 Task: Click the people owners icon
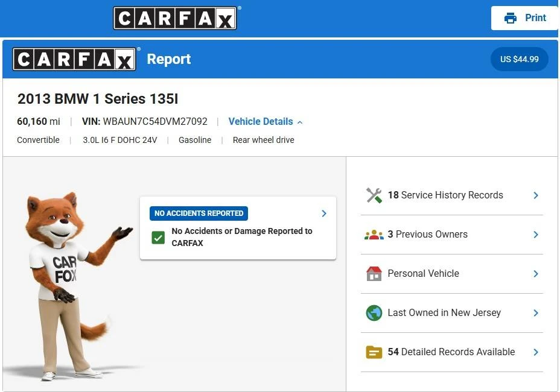point(374,235)
